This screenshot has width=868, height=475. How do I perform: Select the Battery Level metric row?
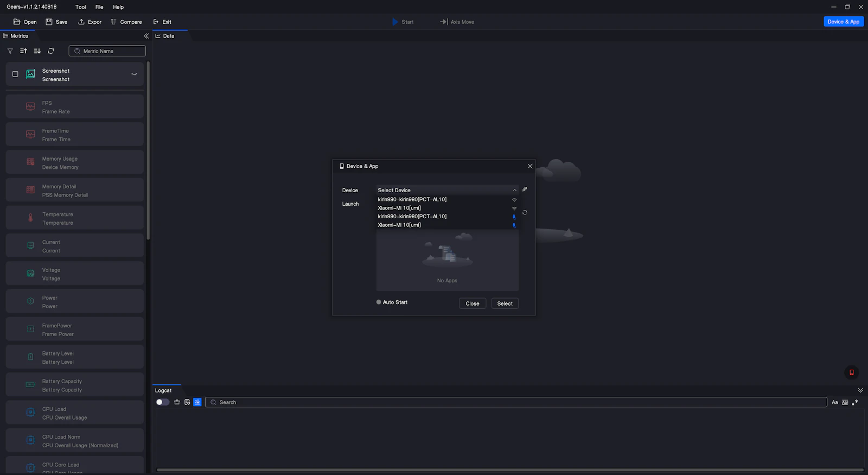click(75, 357)
